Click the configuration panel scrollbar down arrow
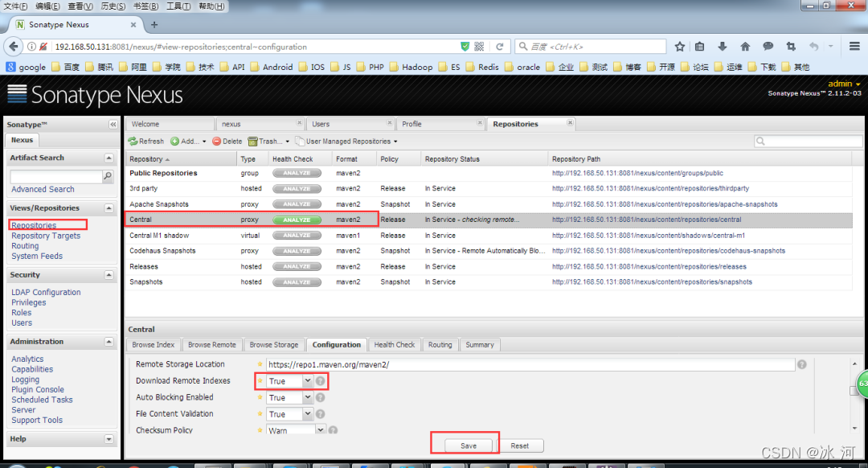Screen dimensions: 868x468 click(854, 428)
